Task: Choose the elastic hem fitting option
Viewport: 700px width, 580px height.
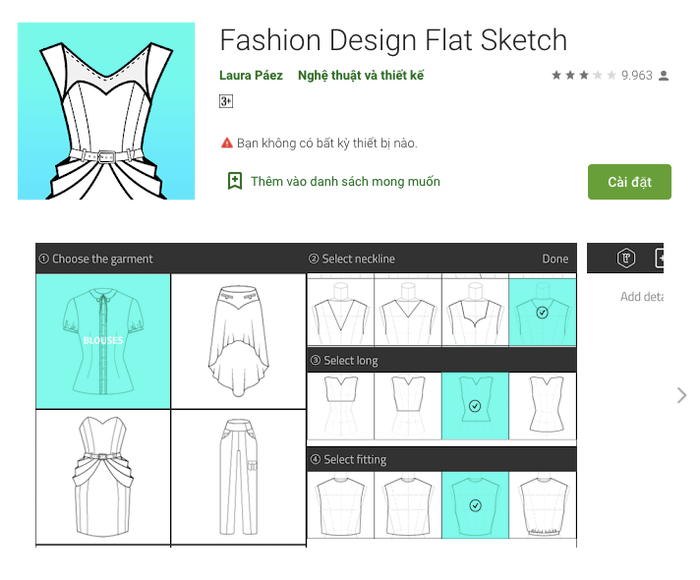Action: [x=542, y=505]
